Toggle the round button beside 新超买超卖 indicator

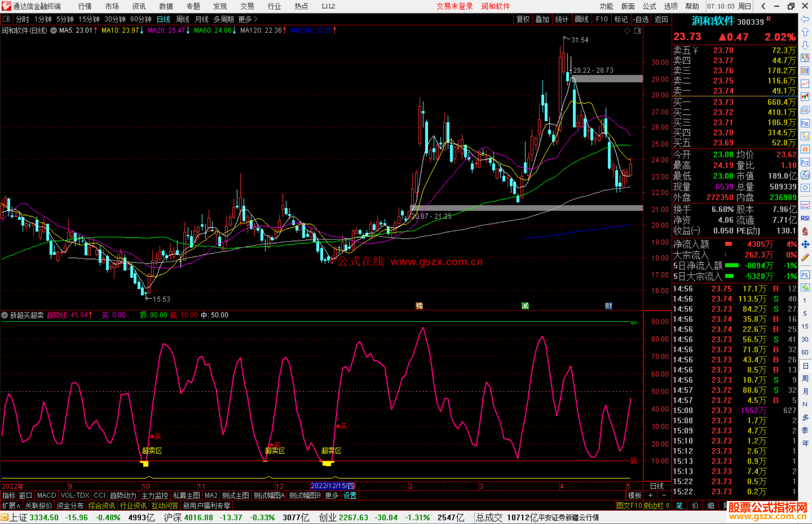[5, 315]
